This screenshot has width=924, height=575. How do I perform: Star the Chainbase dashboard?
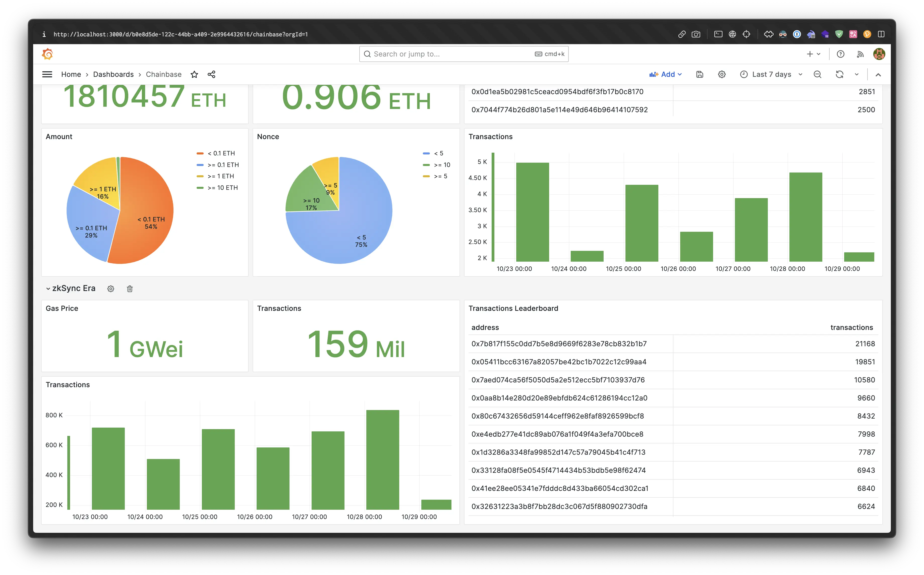coord(194,75)
